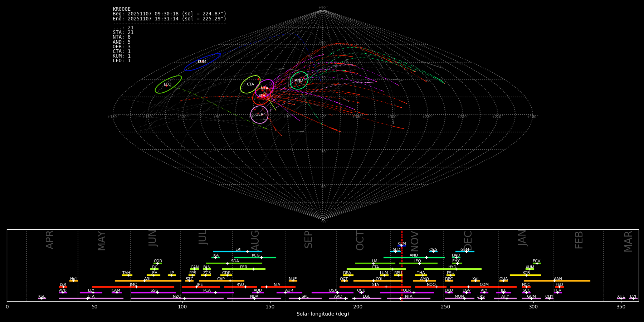Select the Beg: 20251107 09:30:18 line

click(x=170, y=14)
